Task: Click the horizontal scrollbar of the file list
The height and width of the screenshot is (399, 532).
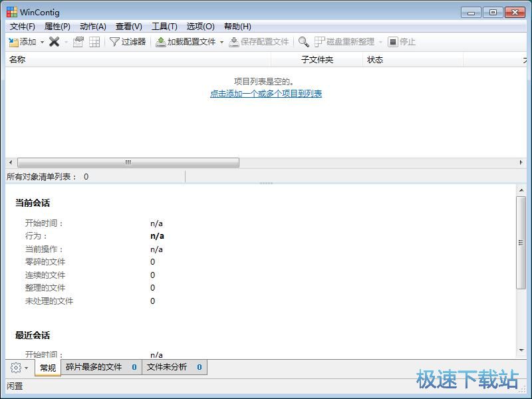Action: [126, 162]
